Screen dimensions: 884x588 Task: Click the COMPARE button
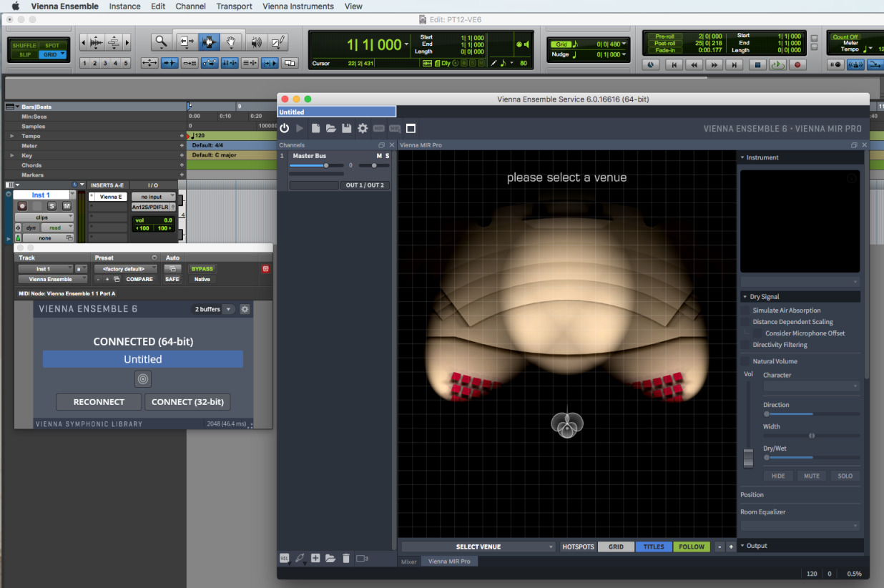click(x=139, y=279)
